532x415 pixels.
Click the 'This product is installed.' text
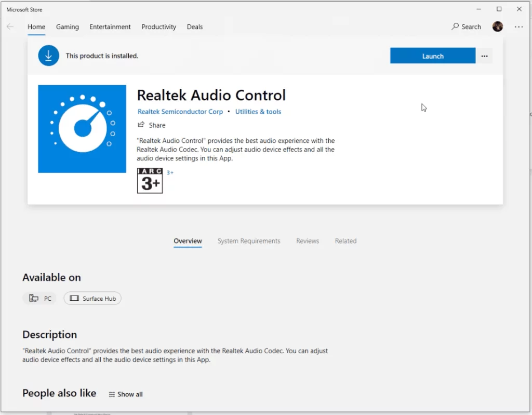pyautogui.click(x=102, y=56)
